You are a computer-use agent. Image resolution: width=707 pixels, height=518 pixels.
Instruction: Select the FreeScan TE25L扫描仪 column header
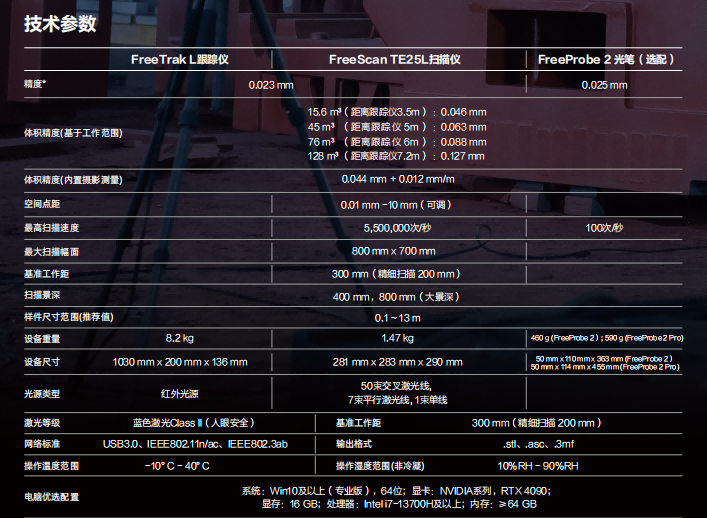coord(395,60)
